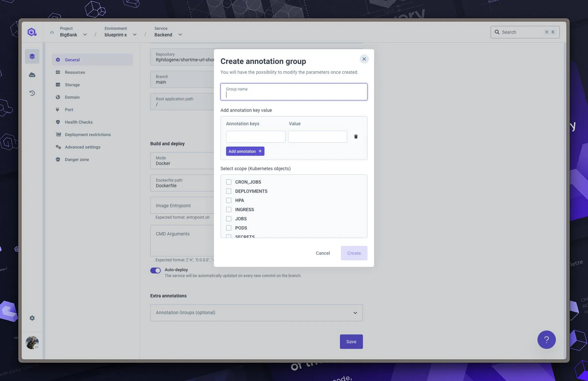This screenshot has height=381, width=588.
Task: Click the gear icon beside General
Action: 58,60
